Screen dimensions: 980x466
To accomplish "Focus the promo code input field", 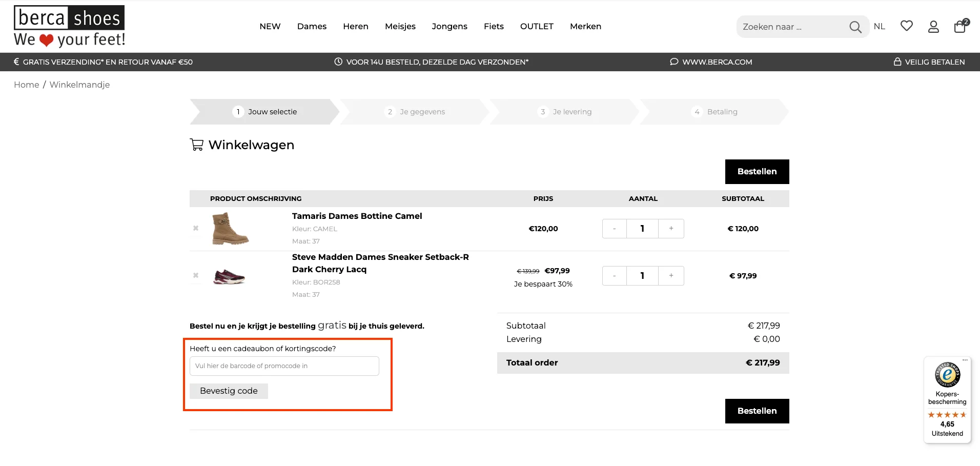I will (284, 366).
